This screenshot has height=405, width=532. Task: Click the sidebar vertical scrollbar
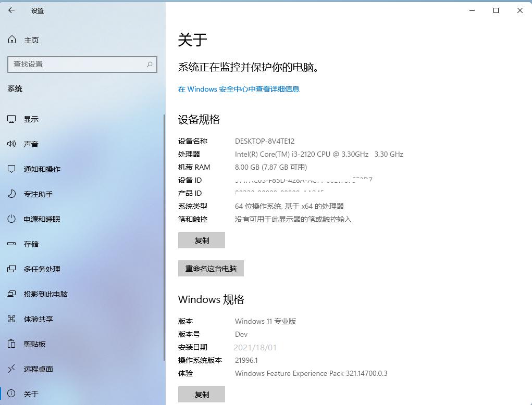[164, 237]
